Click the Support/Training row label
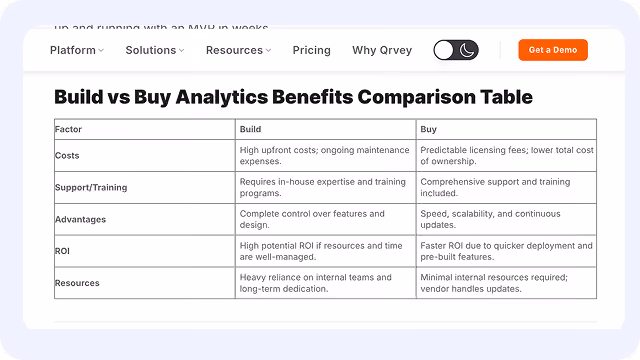 click(x=91, y=187)
